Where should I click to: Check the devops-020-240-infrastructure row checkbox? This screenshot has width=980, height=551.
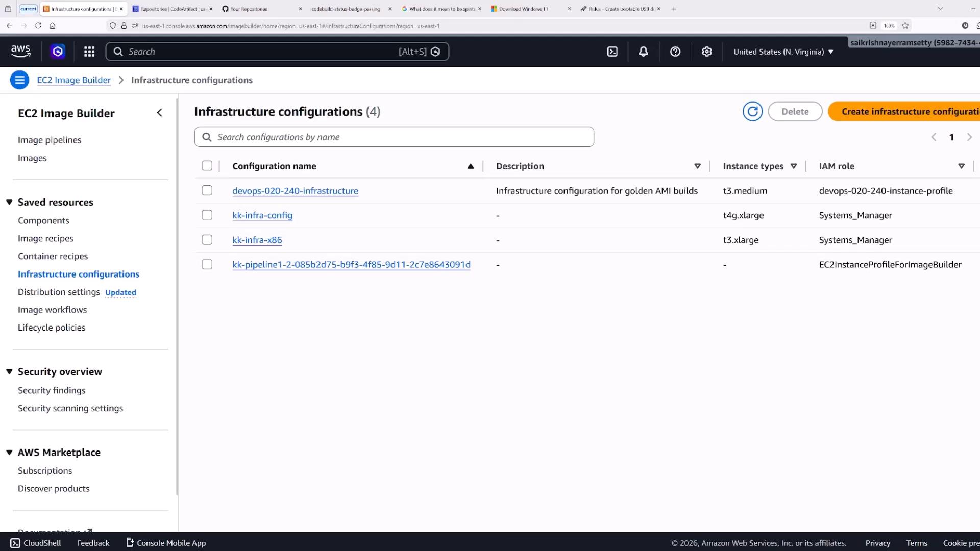tap(207, 190)
